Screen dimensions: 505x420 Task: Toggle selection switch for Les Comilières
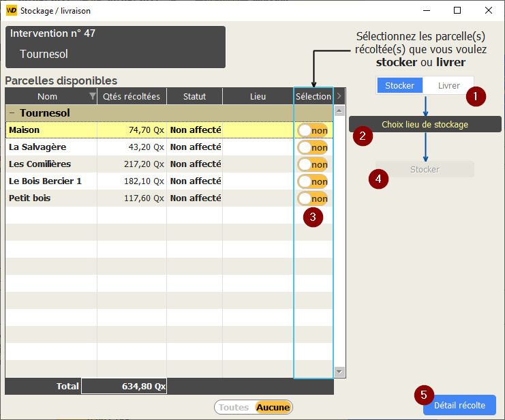point(313,164)
